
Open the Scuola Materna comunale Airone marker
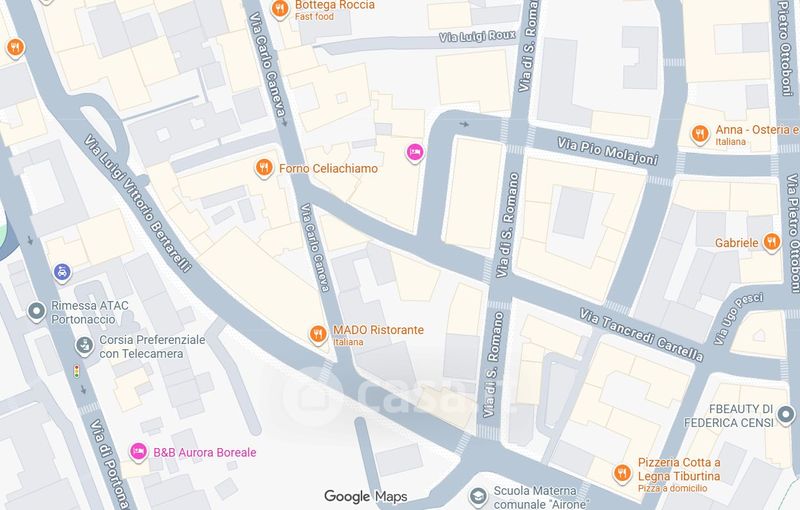[x=478, y=496]
